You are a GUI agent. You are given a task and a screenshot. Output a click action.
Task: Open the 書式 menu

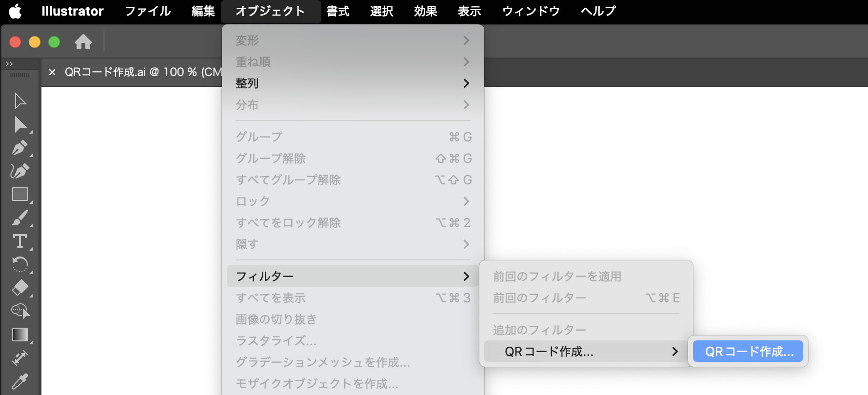point(338,11)
